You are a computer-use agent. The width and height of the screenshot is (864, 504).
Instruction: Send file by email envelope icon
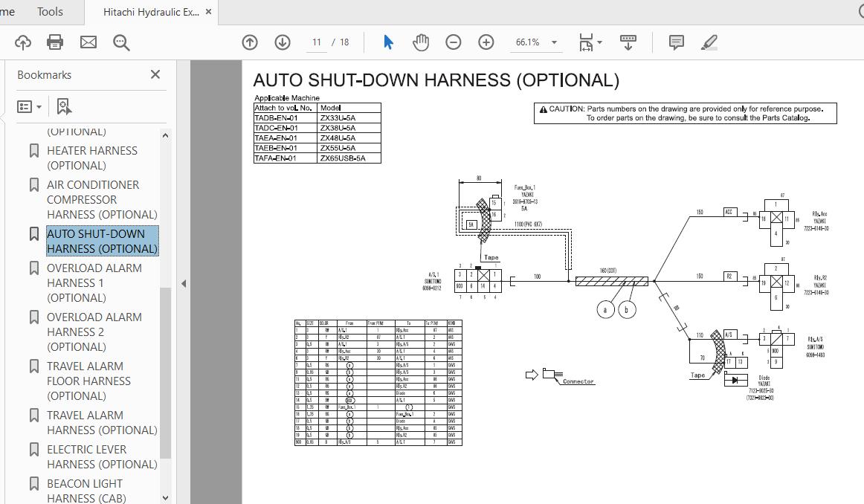coord(88,42)
